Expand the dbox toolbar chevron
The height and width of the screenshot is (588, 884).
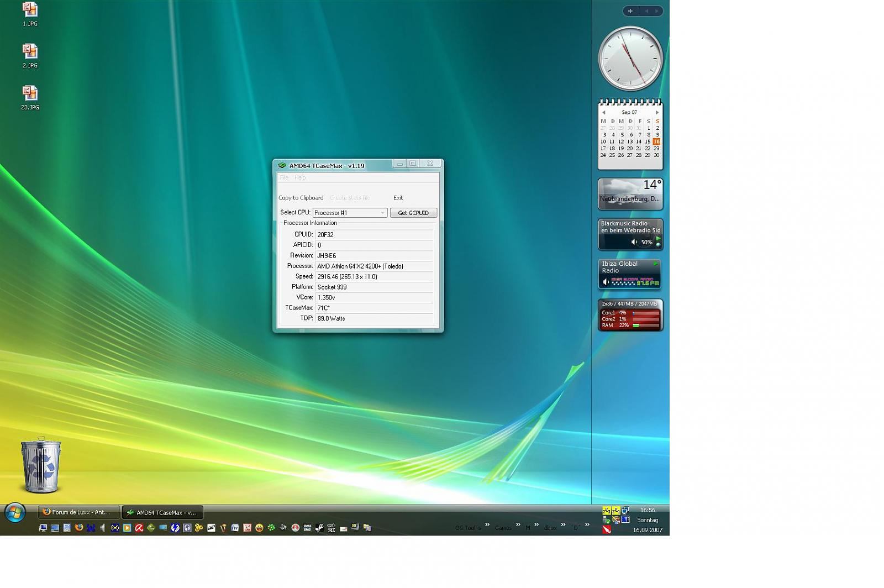[563, 524]
